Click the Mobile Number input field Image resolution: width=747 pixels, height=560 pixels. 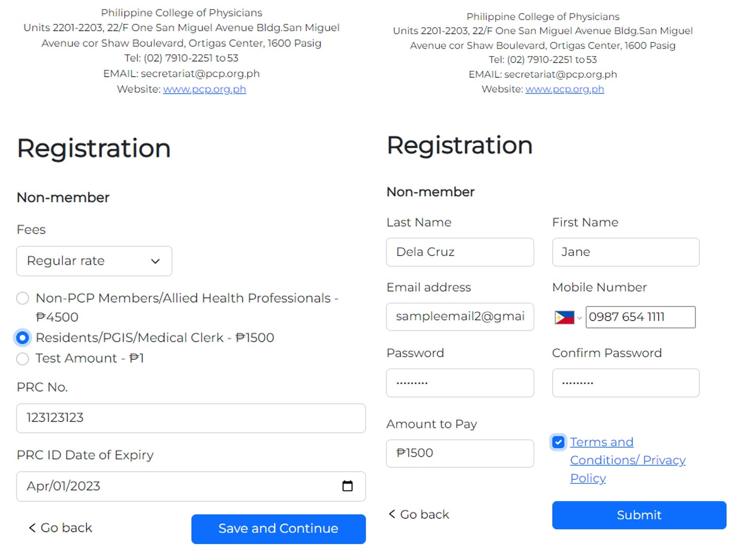(x=640, y=317)
